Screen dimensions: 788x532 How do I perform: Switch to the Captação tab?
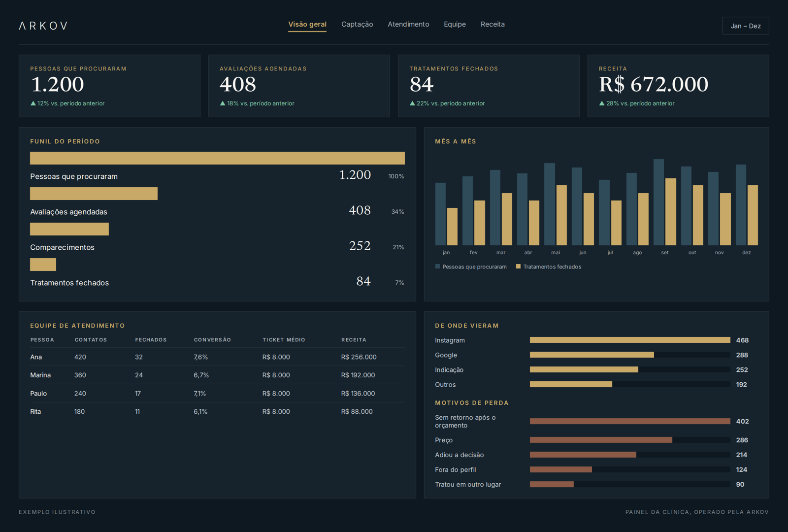(357, 25)
